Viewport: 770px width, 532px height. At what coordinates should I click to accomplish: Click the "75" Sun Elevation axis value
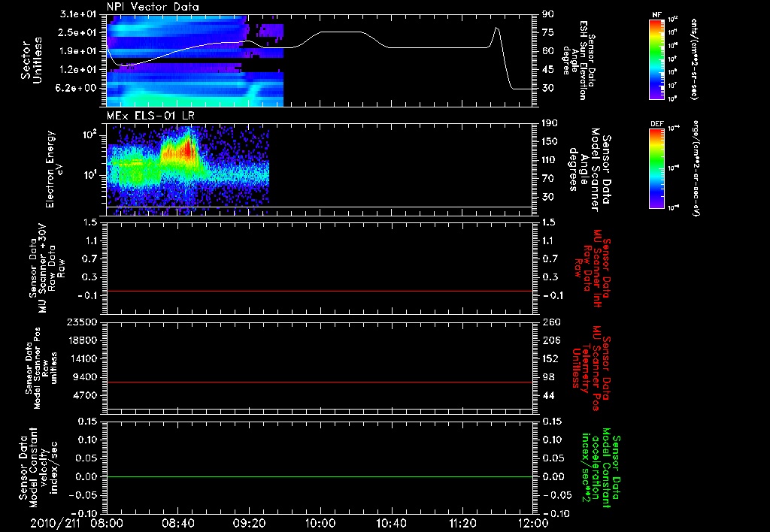tap(548, 32)
